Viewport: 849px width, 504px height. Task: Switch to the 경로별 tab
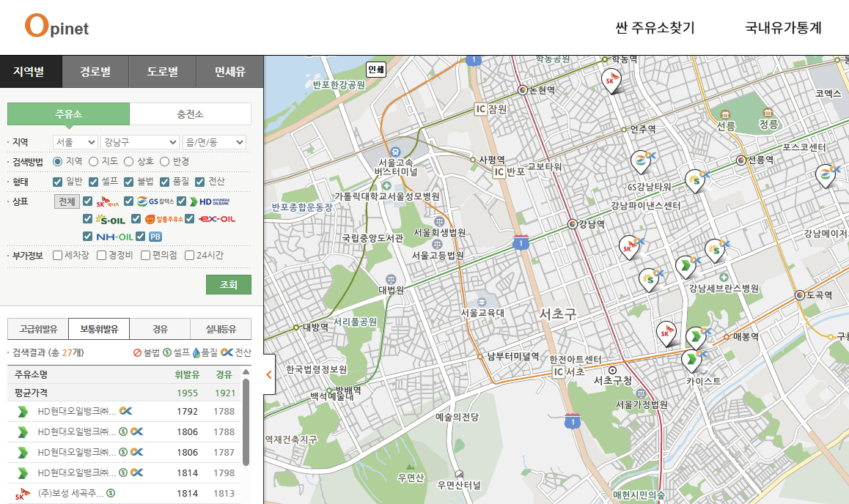tap(95, 71)
